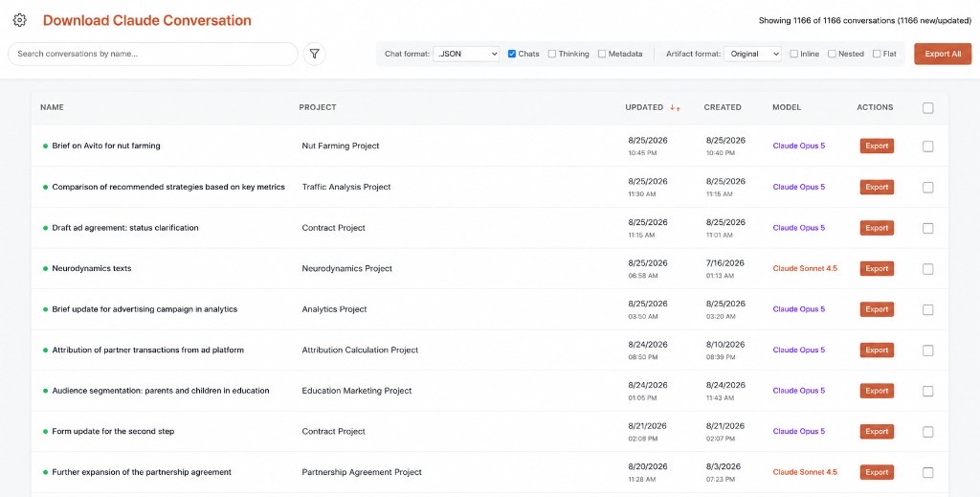Enable the Nested artifact checkbox

pyautogui.click(x=832, y=54)
